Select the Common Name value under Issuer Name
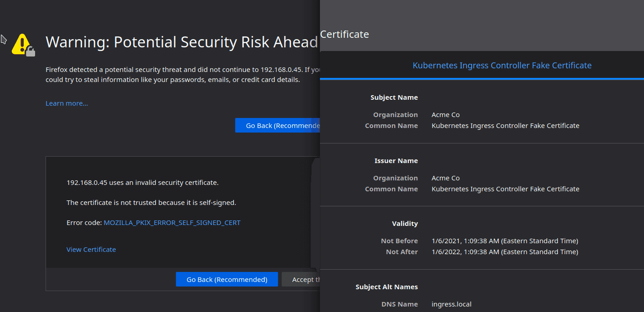The image size is (644, 312). click(x=505, y=189)
